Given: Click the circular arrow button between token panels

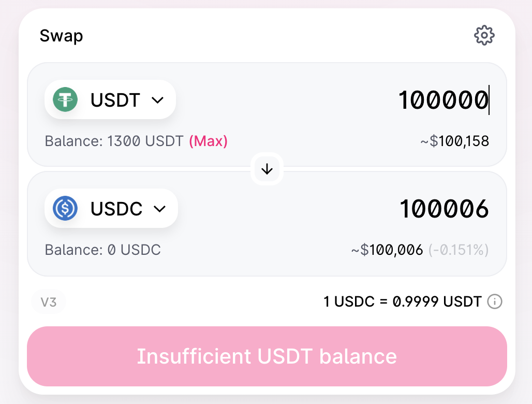Looking at the screenshot, I should pyautogui.click(x=267, y=168).
